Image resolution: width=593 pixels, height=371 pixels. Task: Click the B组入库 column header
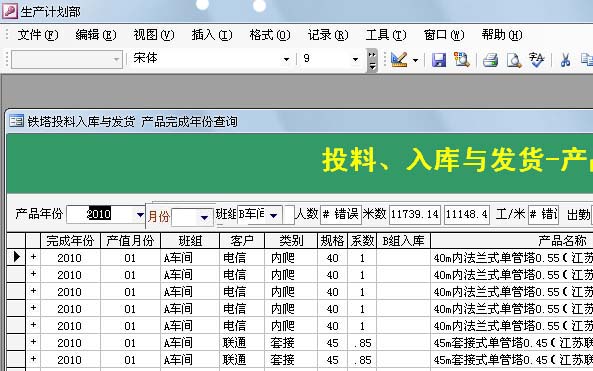pos(404,241)
